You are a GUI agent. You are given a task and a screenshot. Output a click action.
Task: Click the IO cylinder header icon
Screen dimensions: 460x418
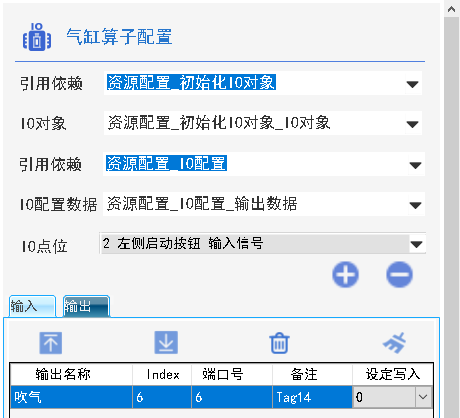click(x=37, y=37)
